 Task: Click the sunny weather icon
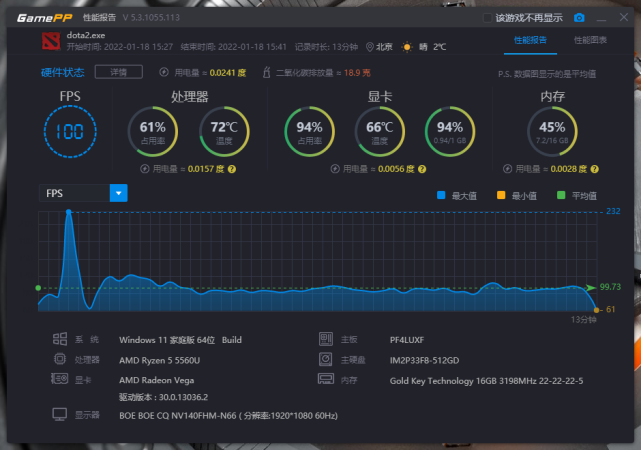(x=407, y=47)
